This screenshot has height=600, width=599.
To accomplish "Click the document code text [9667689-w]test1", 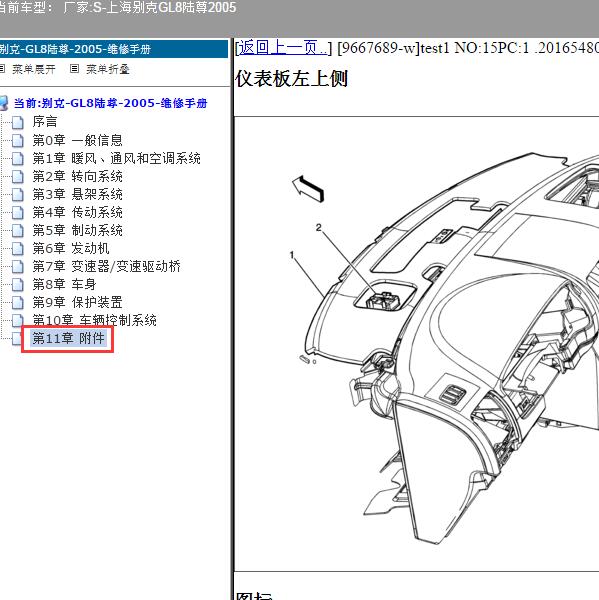I will (x=393, y=48).
